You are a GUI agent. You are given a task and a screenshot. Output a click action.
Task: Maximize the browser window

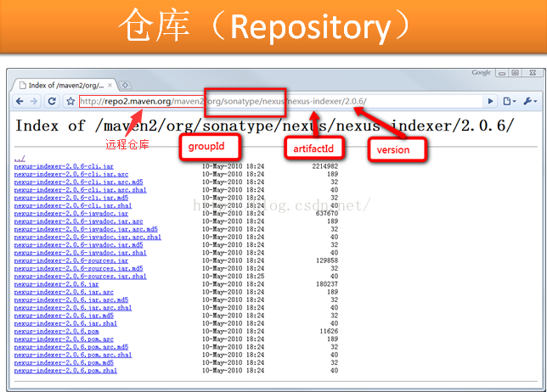(515, 73)
